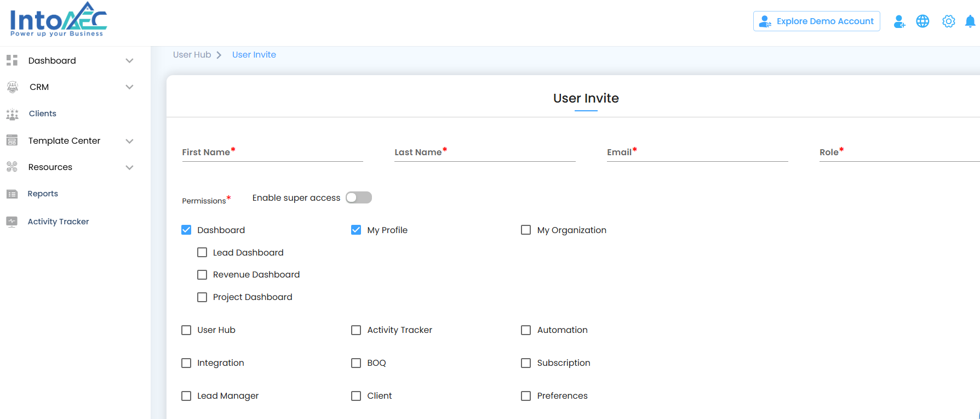Go to User Hub breadcrumb link

tap(192, 55)
